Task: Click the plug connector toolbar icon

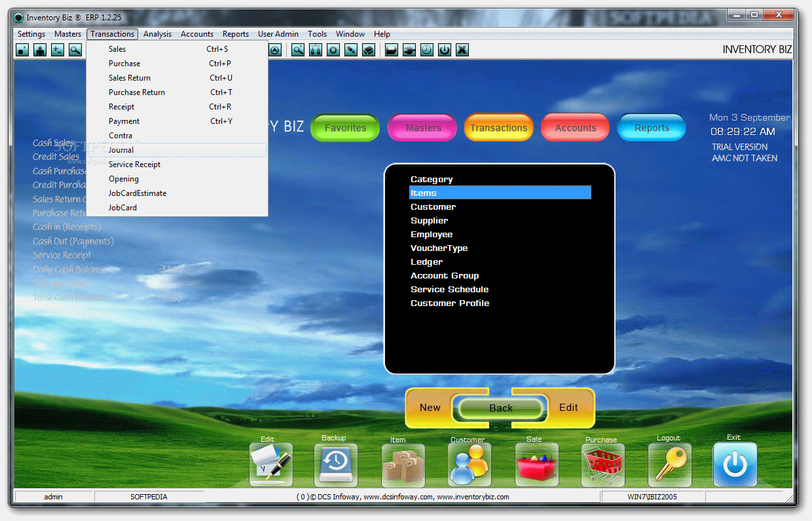Action: [409, 50]
